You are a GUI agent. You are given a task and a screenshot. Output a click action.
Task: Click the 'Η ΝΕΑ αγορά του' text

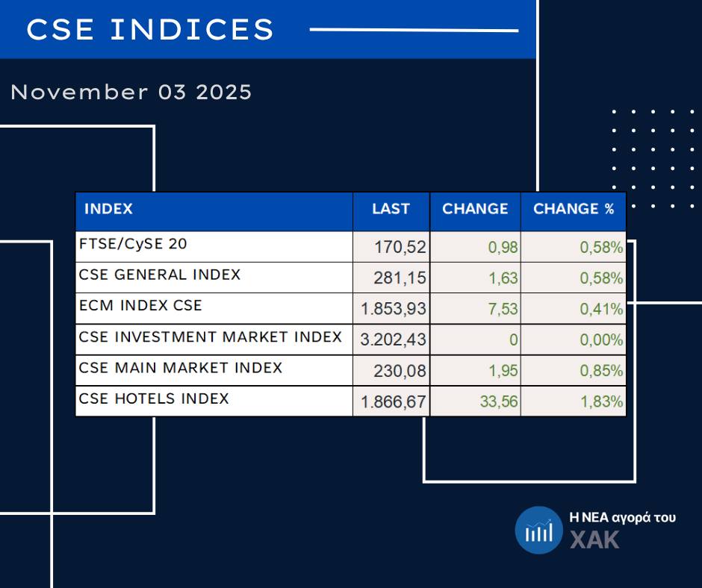click(622, 517)
